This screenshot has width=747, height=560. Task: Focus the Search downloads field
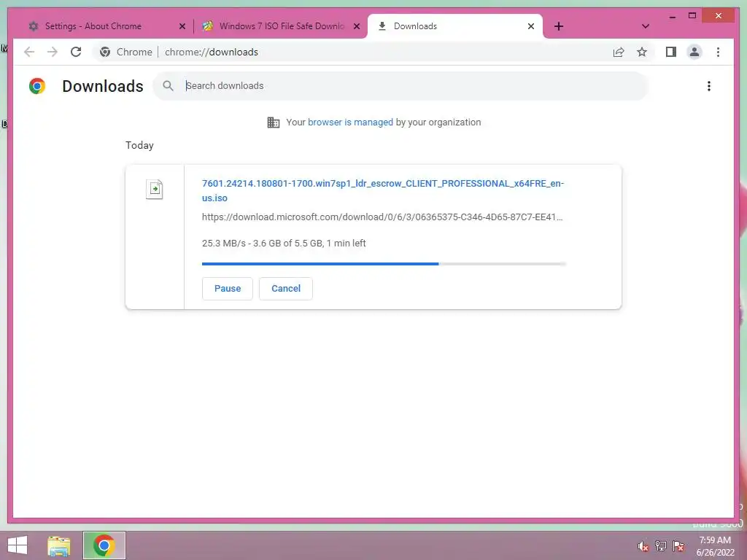(400, 86)
